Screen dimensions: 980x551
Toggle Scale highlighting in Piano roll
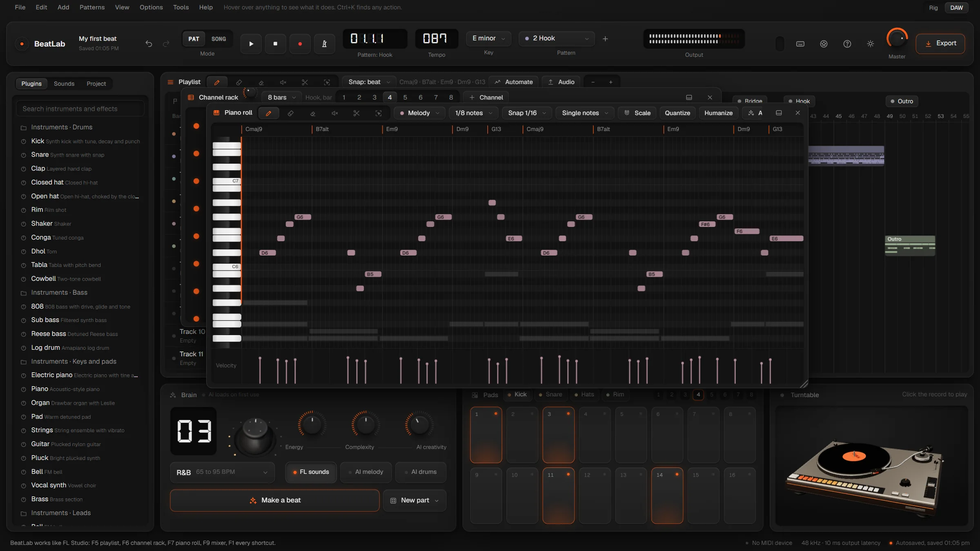click(x=637, y=113)
